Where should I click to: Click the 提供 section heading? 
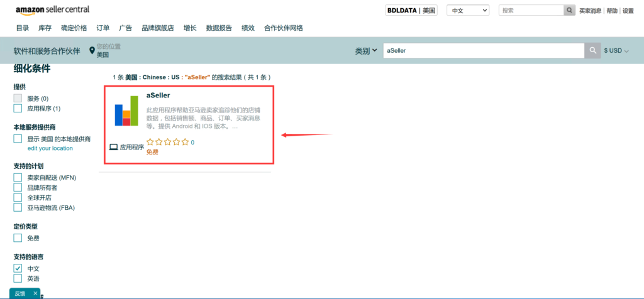[x=19, y=87]
